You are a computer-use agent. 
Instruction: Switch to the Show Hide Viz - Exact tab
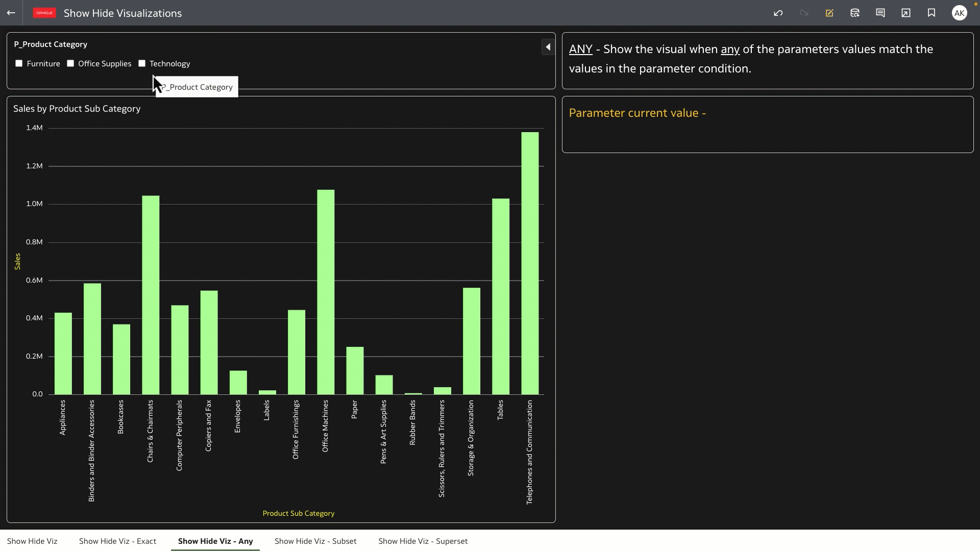click(x=117, y=541)
